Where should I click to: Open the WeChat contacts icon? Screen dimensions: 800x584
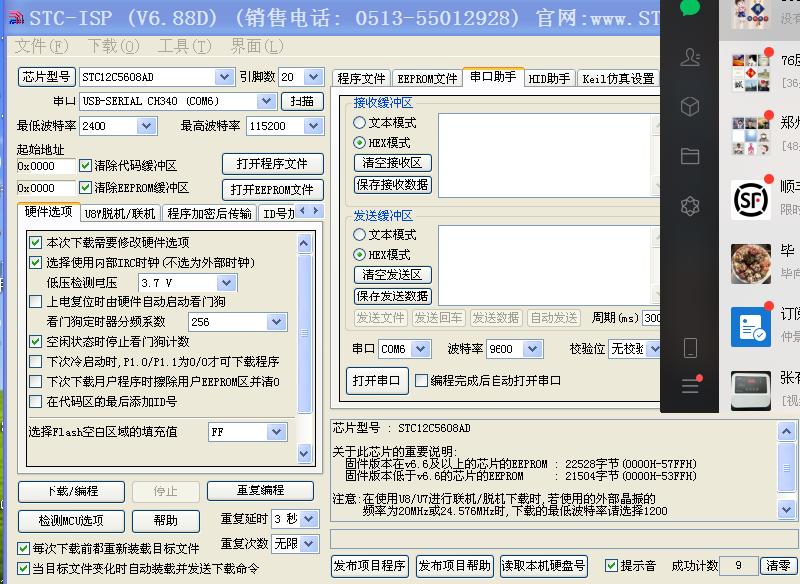click(x=689, y=58)
